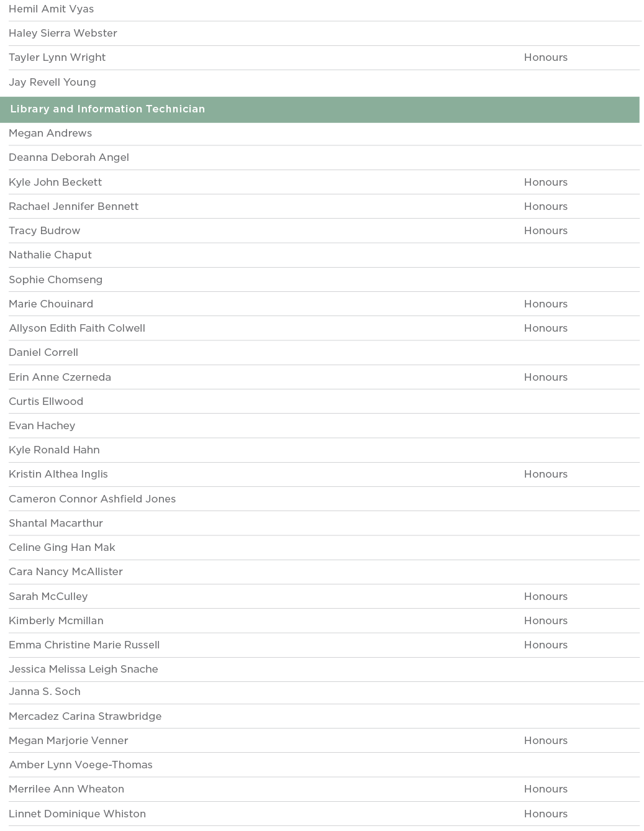
Task: Click the name Erin Anne Czerneda
Action: click(x=60, y=378)
